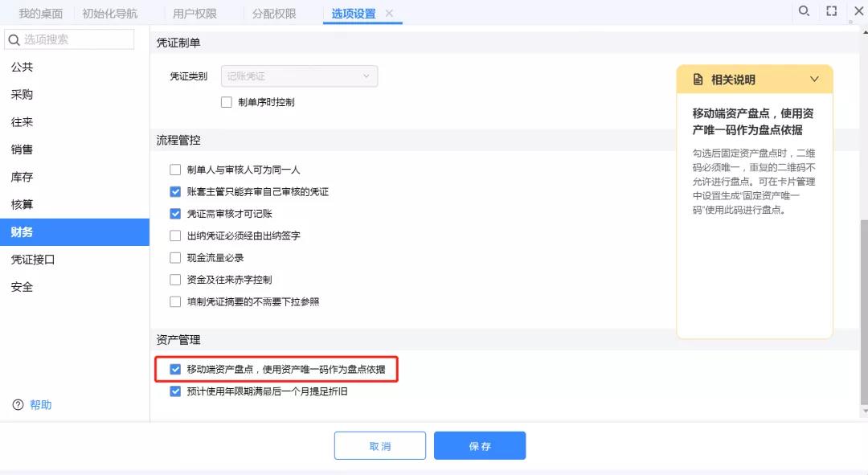Click the 帮助 question mark icon
Image resolution: width=868 pixels, height=475 pixels.
(18, 405)
